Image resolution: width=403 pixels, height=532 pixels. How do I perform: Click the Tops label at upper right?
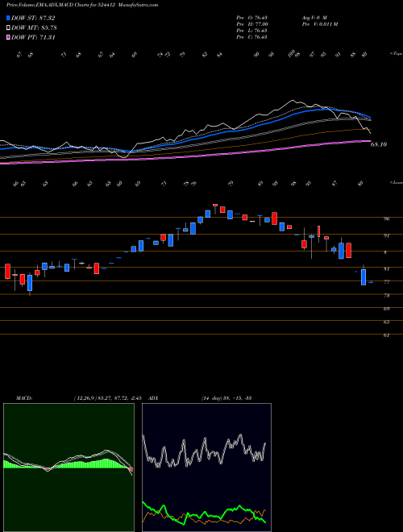coord(396,54)
